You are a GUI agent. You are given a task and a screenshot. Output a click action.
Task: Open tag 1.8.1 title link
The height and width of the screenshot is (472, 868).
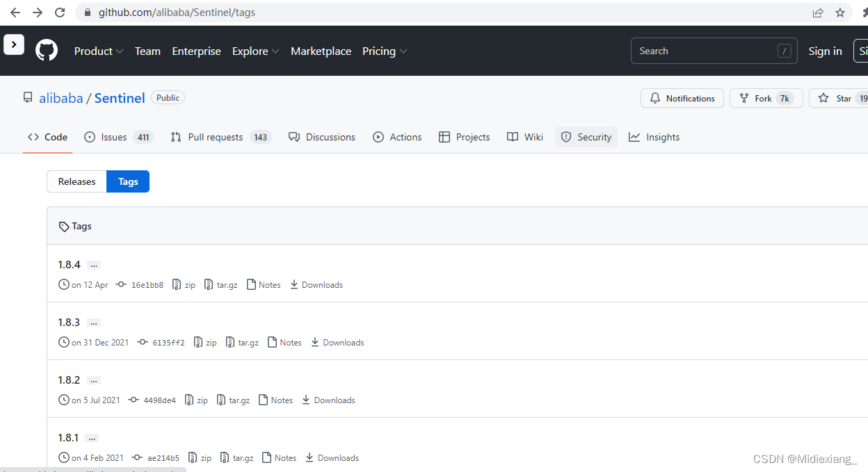pos(68,438)
